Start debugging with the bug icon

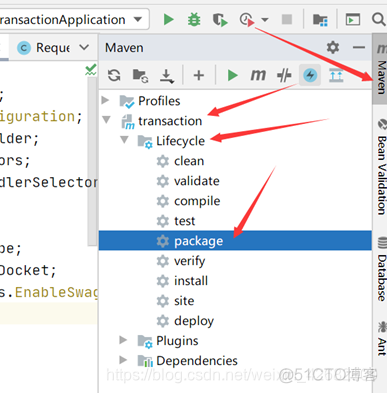coord(194,20)
